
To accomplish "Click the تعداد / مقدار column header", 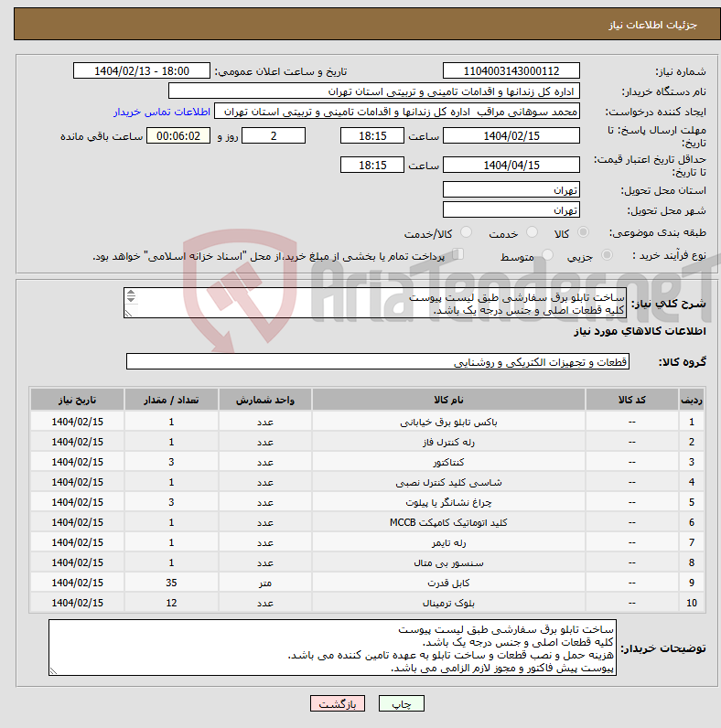I will coord(171,400).
